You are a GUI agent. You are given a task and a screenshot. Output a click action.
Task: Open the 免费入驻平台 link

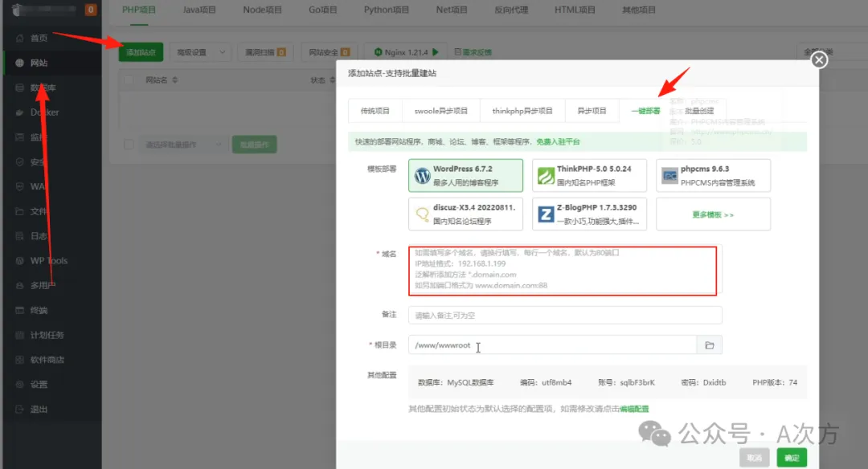(558, 141)
